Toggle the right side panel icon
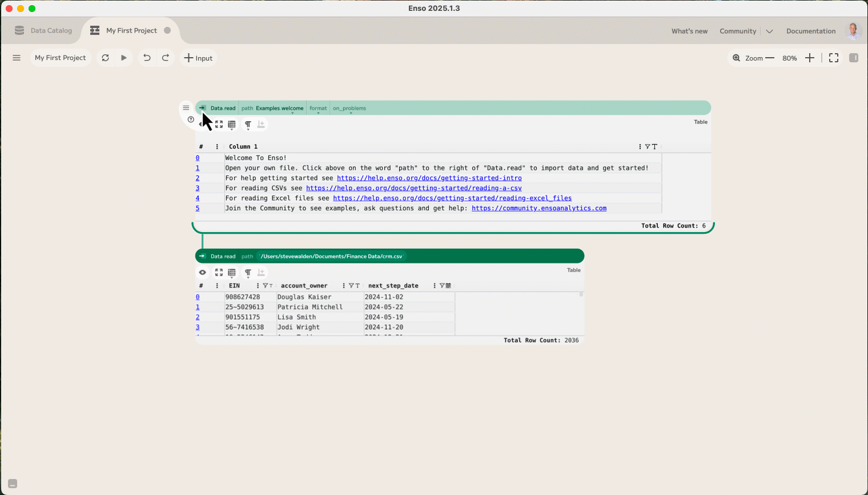 pyautogui.click(x=854, y=58)
